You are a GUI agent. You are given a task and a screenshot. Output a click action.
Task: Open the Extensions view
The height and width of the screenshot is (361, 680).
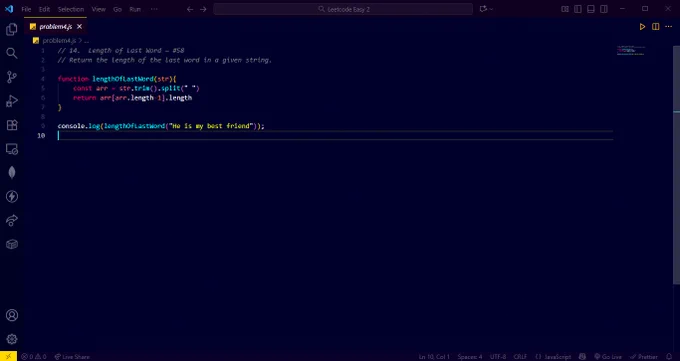pyautogui.click(x=12, y=125)
